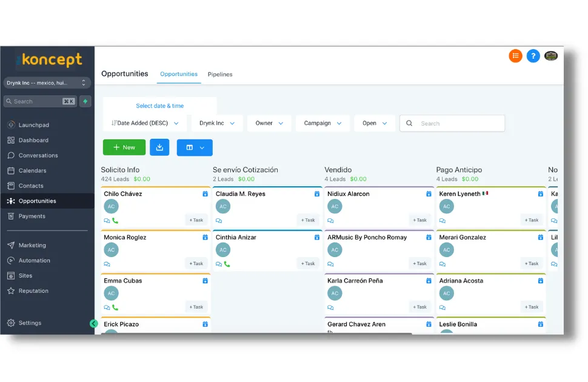Expand the Drynk Inc account switcher
Screen dimensions: 588x382
click(47, 83)
